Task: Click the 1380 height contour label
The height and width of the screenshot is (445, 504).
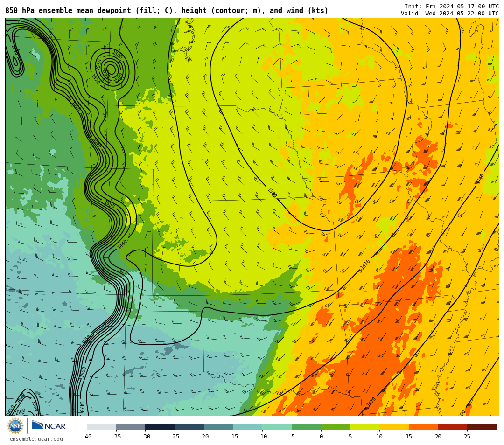Action: (272, 193)
